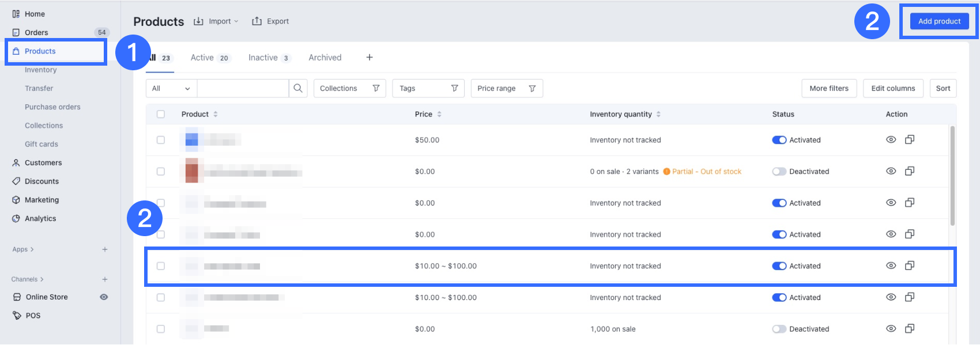
Task: Preview the $50.00 product with eye icon
Action: pos(891,140)
